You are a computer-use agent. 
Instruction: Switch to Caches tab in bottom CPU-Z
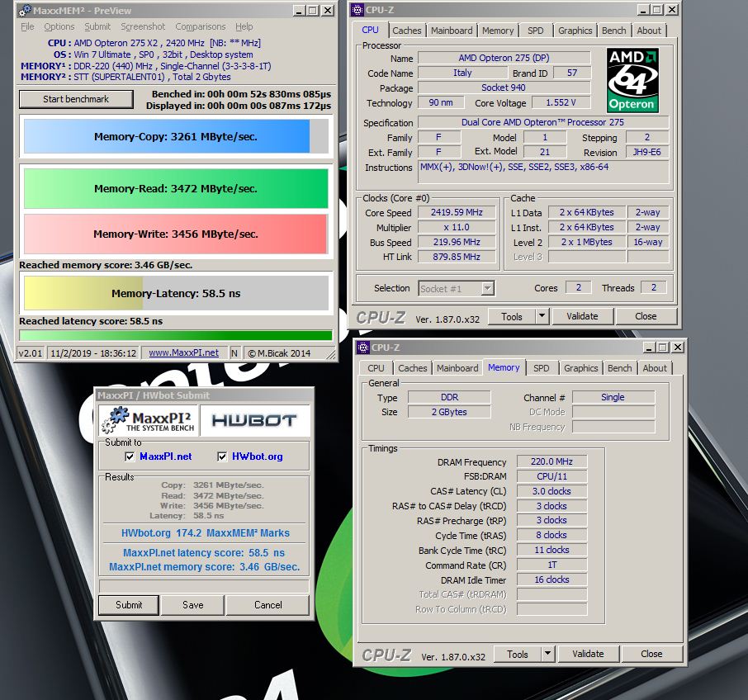pyautogui.click(x=413, y=368)
